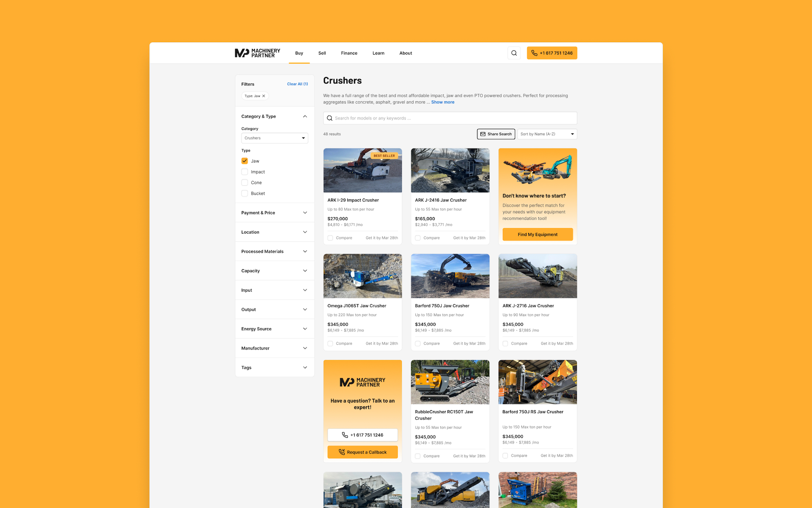The width and height of the screenshot is (812, 508).
Task: Select the Buy navigation tab
Action: tap(299, 52)
